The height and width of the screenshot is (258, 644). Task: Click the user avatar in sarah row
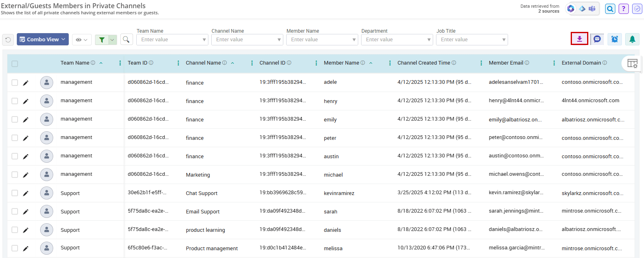[x=47, y=211]
